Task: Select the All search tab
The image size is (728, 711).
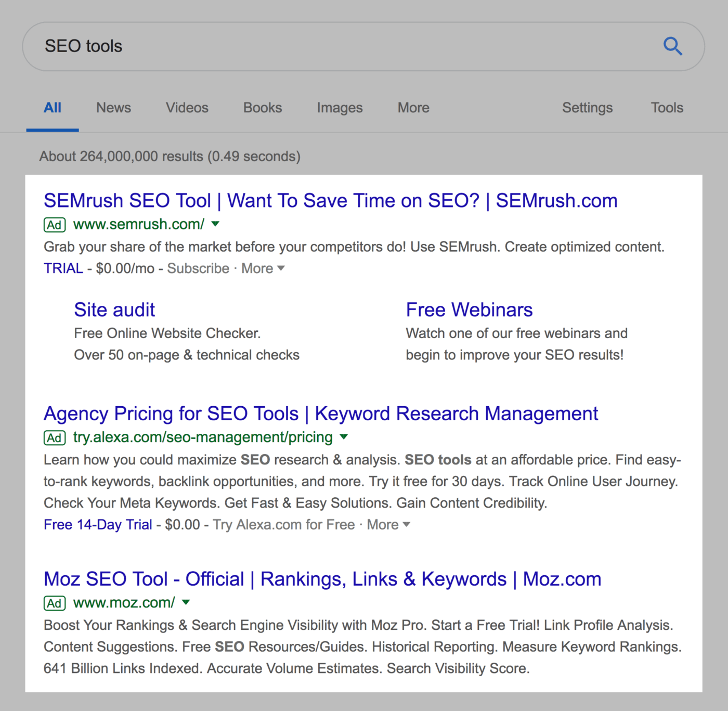Action: 53,108
